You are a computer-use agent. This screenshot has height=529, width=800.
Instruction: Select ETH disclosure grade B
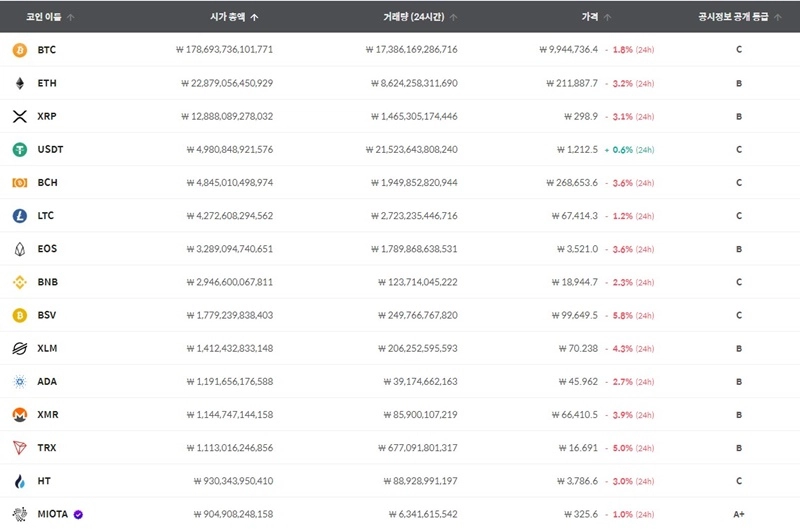coord(739,83)
